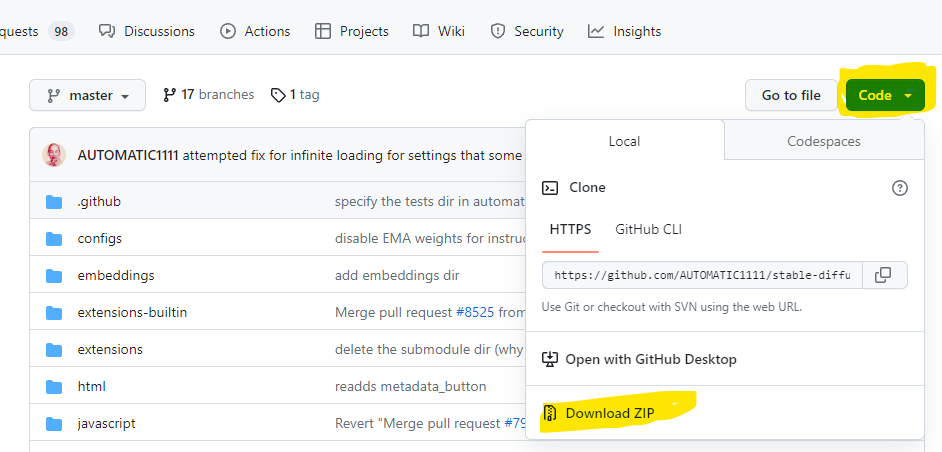
Task: Click the Wiki book icon
Action: pyautogui.click(x=421, y=31)
